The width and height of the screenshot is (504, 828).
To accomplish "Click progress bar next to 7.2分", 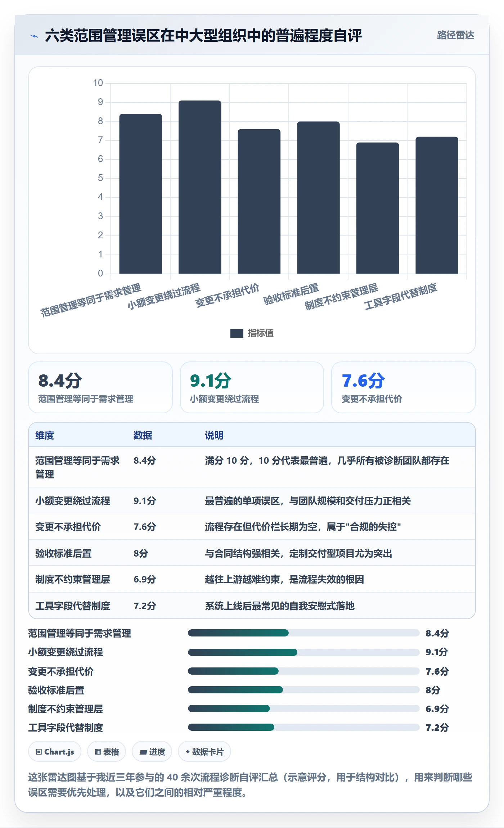I will [x=303, y=727].
